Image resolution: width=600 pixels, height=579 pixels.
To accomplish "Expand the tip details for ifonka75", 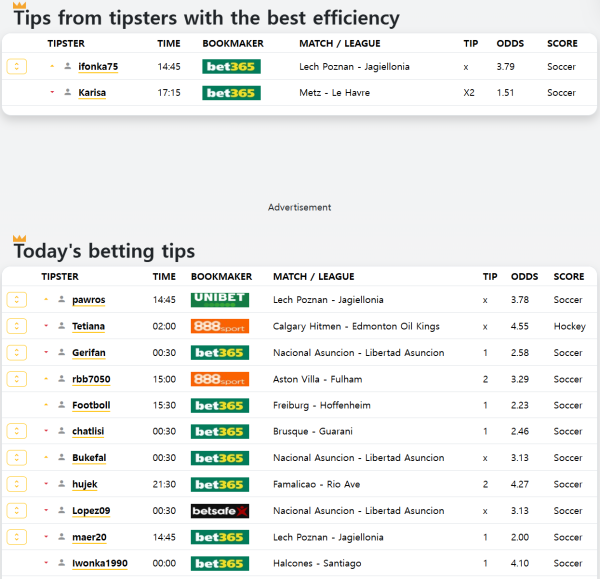I will (16, 67).
